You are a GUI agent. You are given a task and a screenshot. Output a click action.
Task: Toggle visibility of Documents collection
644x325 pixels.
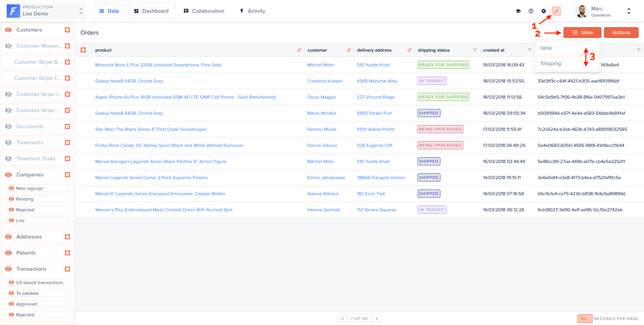click(9, 126)
